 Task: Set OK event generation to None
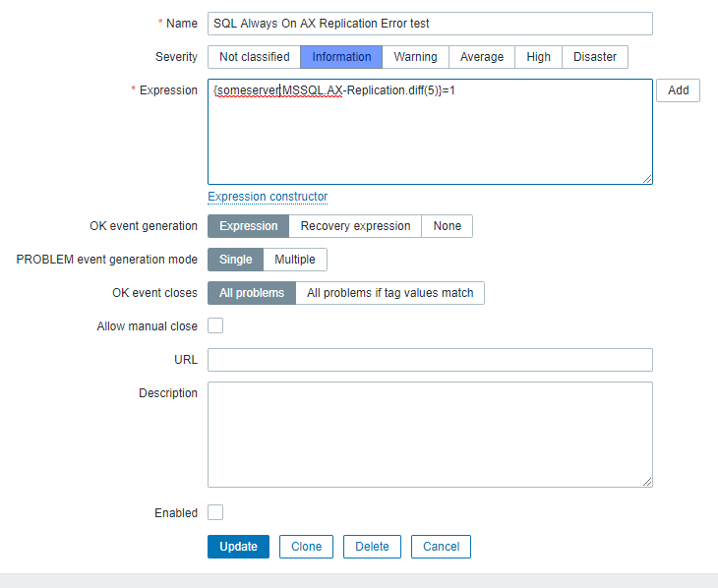pos(447,226)
